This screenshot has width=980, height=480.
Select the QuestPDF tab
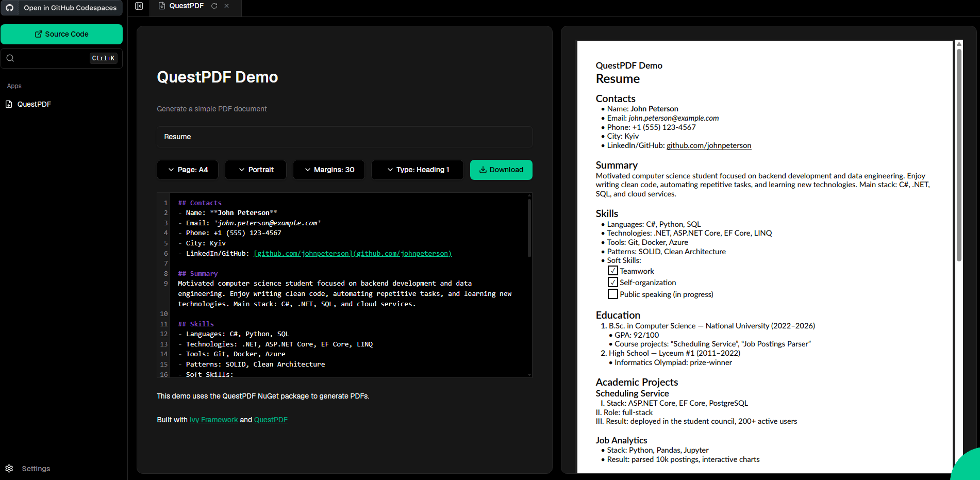(186, 6)
